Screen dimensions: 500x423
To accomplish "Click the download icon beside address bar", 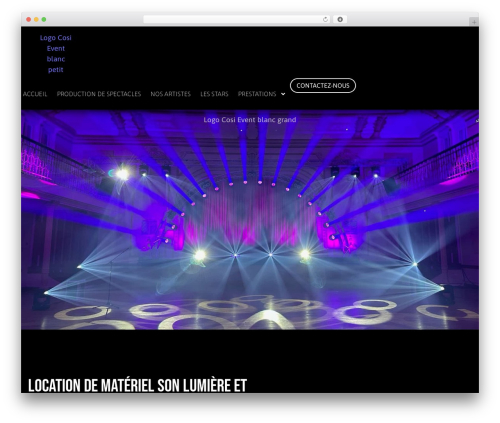I will coord(340,19).
